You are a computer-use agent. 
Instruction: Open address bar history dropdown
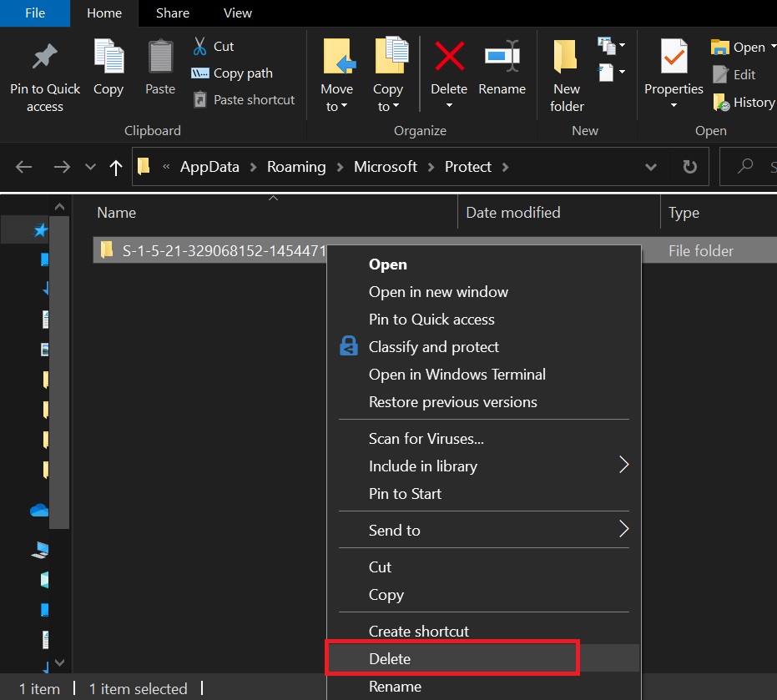coord(651,167)
